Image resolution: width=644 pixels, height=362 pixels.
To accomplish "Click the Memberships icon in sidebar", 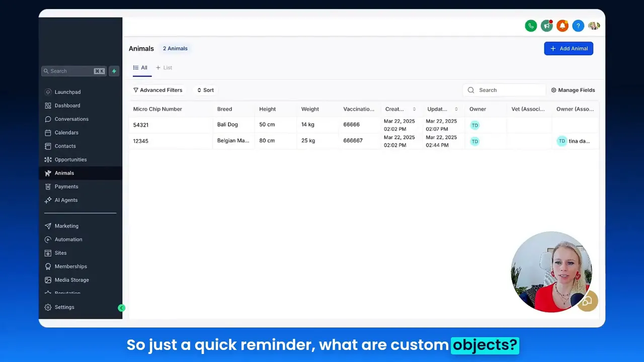I will tap(48, 266).
